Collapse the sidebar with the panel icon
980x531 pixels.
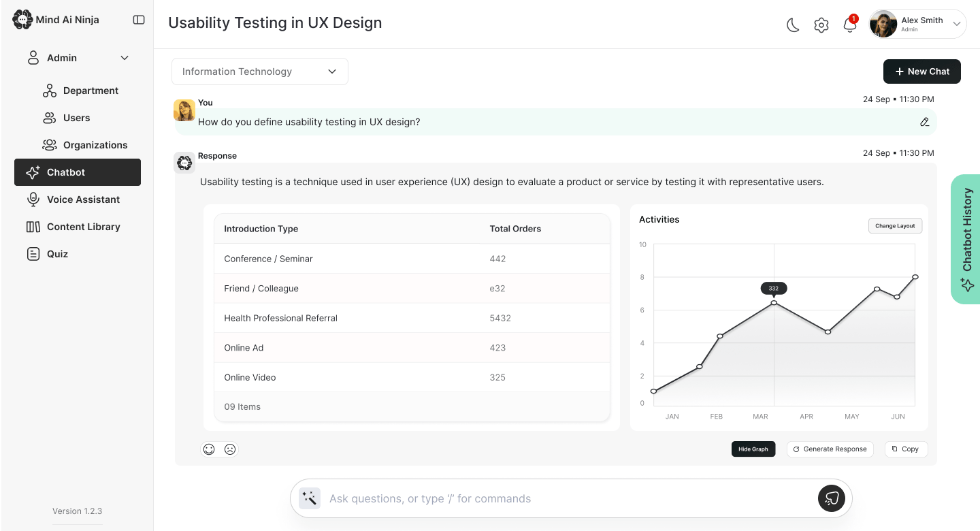click(x=139, y=20)
